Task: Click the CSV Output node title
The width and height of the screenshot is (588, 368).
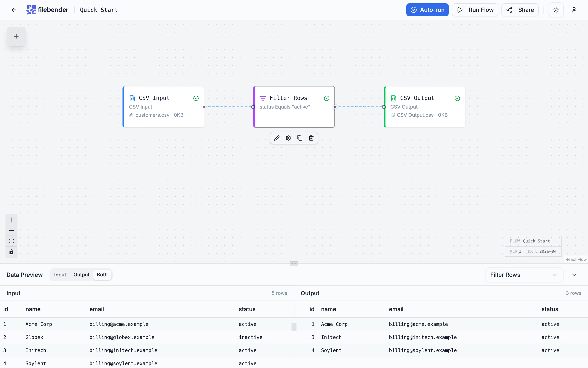Action: pyautogui.click(x=417, y=98)
